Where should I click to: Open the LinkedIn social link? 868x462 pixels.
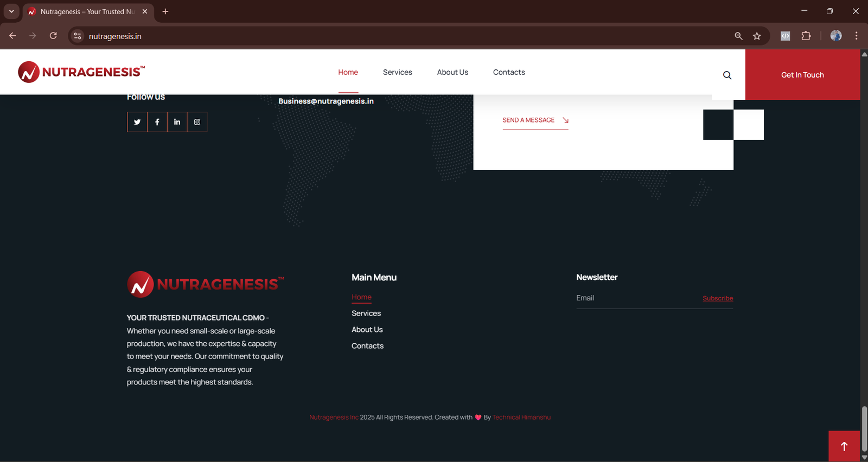[177, 122]
